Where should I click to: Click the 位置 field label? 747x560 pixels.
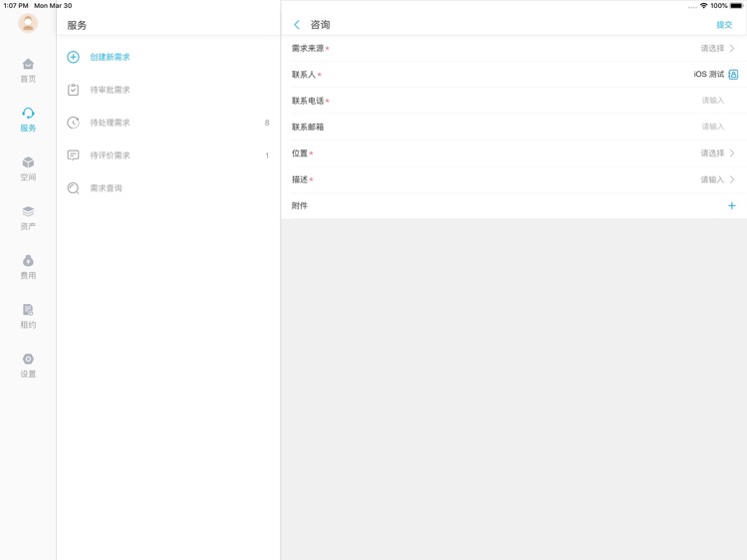[300, 153]
